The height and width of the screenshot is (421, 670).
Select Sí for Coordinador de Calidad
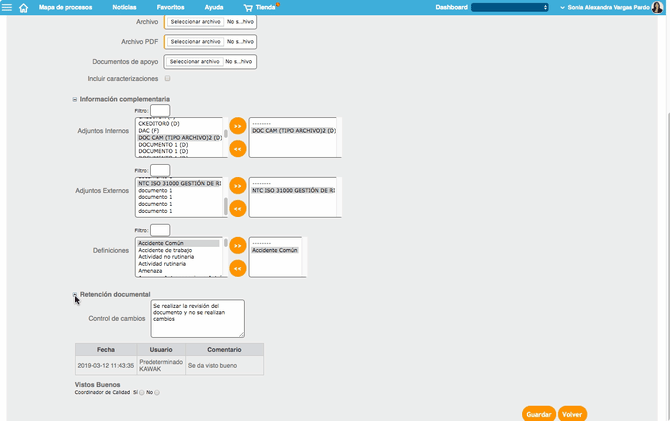[x=142, y=392]
